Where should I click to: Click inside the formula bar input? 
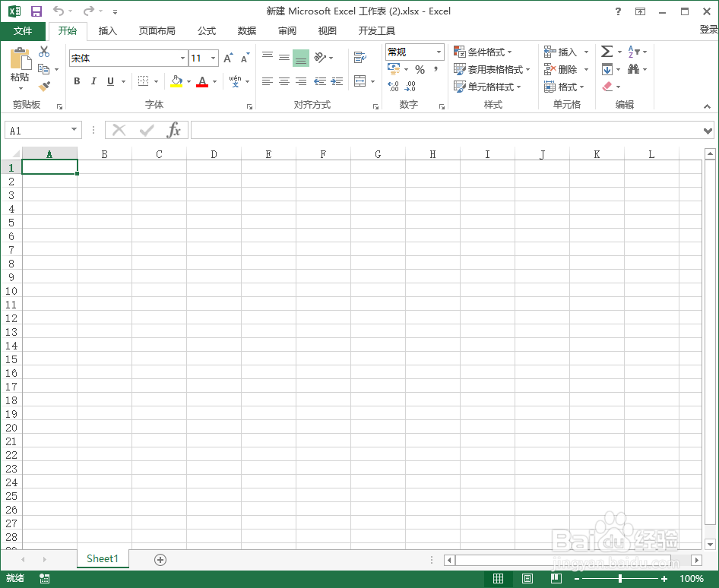[446, 130]
